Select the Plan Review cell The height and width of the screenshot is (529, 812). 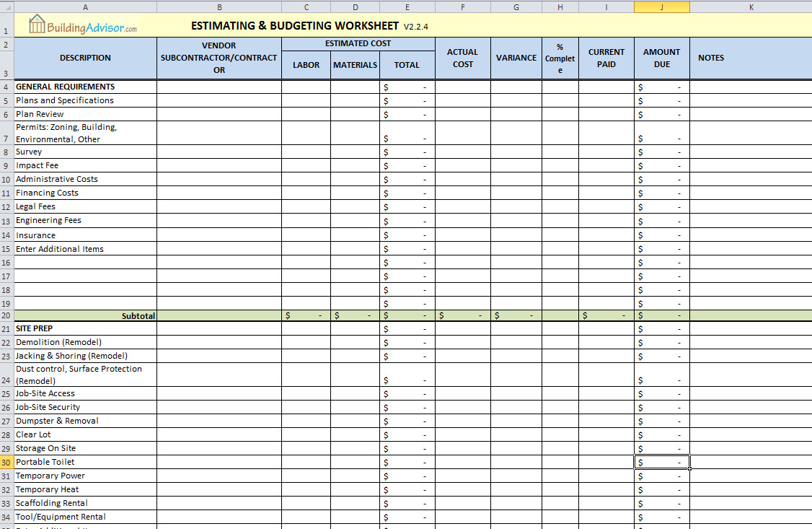[85, 114]
